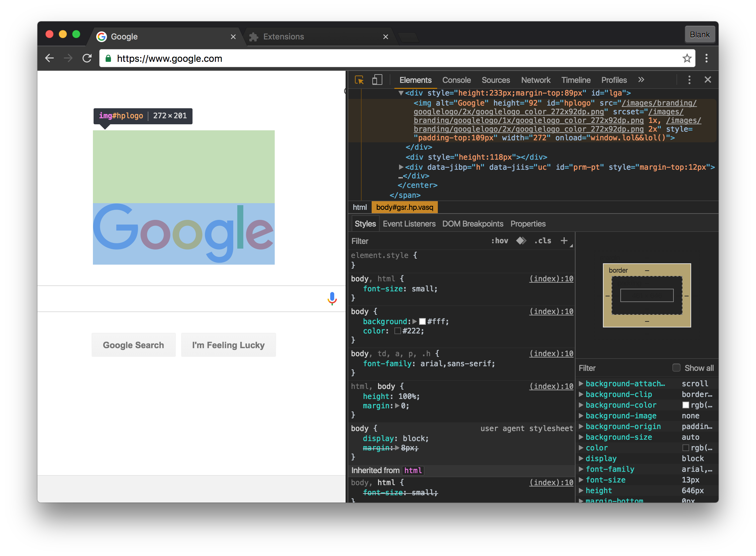Close the Extensions tab
Image resolution: width=756 pixels, height=556 pixels.
(385, 37)
